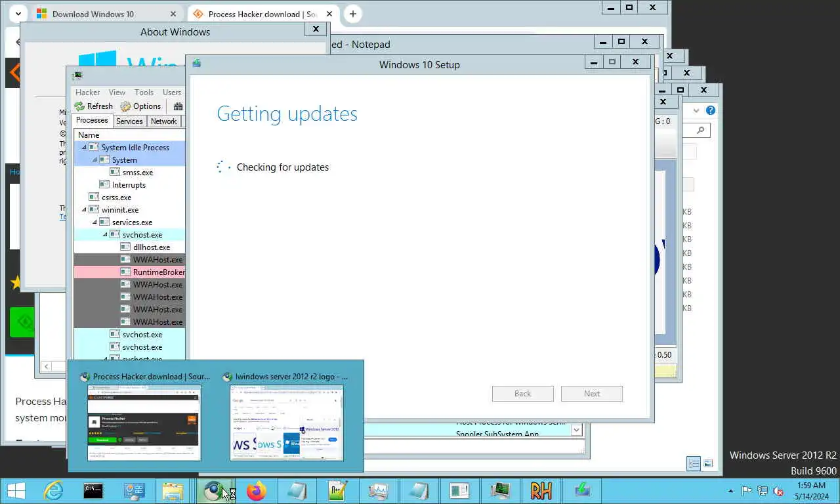Switch to the Services tab
The height and width of the screenshot is (504, 840).
(x=129, y=121)
